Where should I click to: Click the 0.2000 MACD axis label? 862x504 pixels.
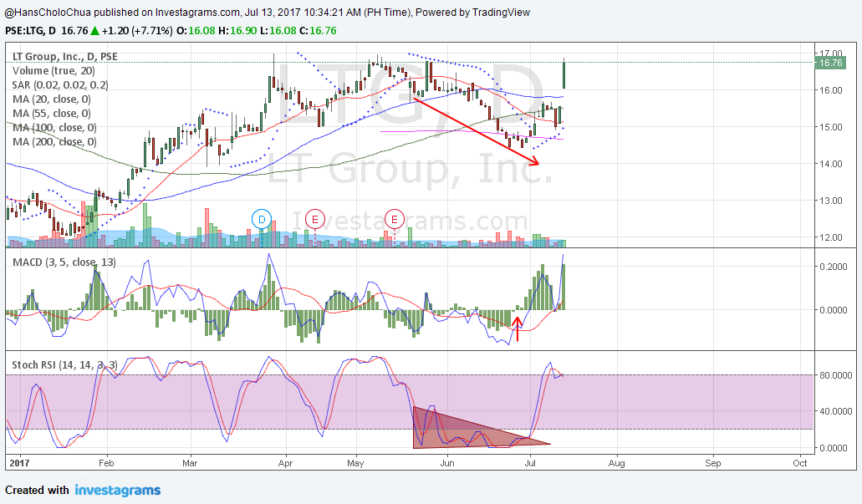click(x=834, y=267)
